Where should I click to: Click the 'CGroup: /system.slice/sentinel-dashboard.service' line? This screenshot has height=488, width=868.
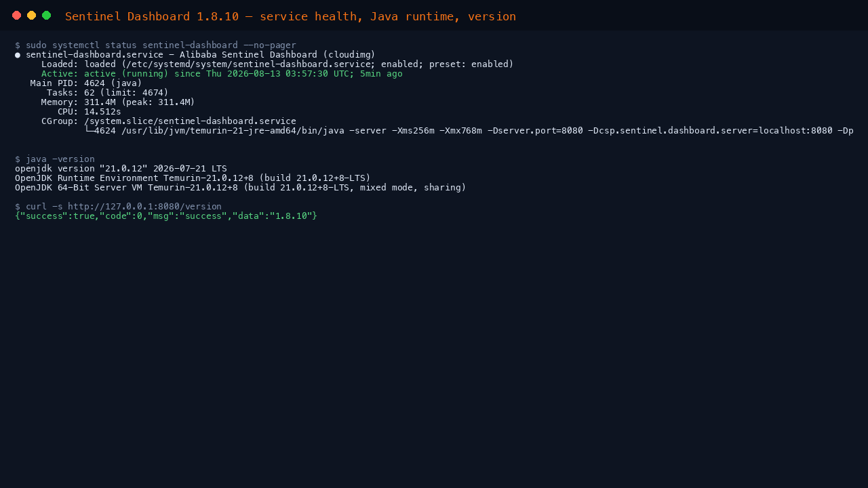(169, 121)
